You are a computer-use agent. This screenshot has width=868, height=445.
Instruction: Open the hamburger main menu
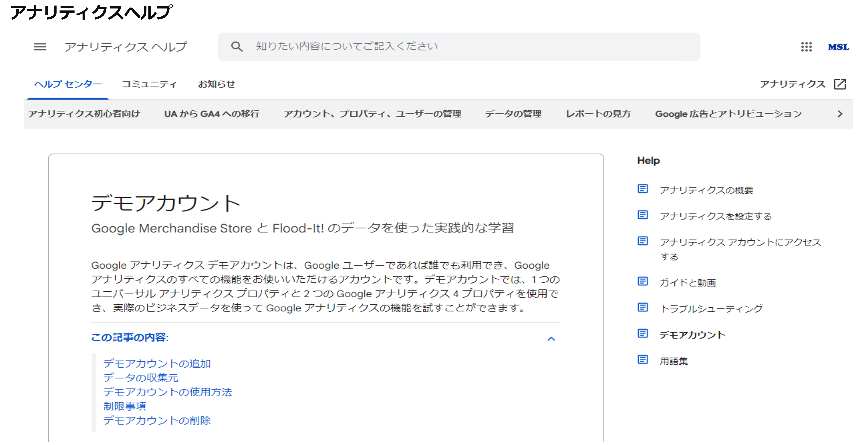[x=40, y=47]
